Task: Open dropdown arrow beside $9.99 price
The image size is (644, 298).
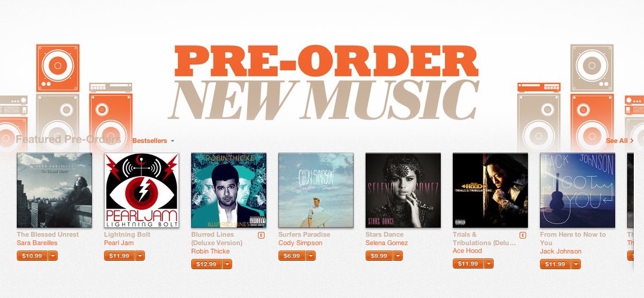Action: tap(398, 256)
